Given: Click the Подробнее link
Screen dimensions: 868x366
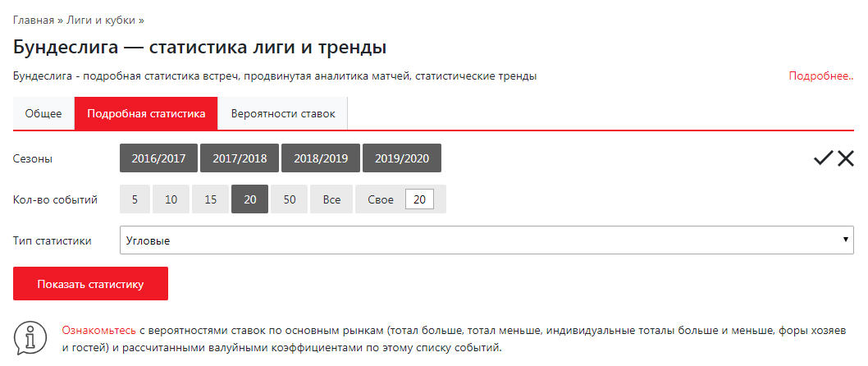Looking at the screenshot, I should pyautogui.click(x=821, y=75).
